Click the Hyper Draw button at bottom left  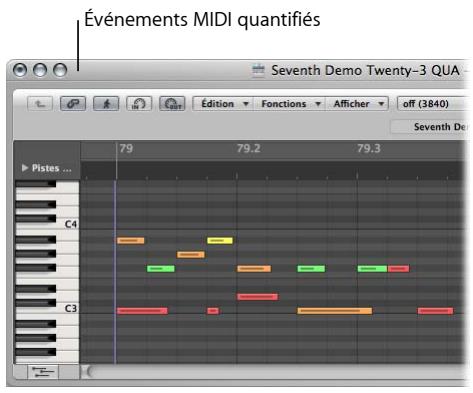[42, 372]
